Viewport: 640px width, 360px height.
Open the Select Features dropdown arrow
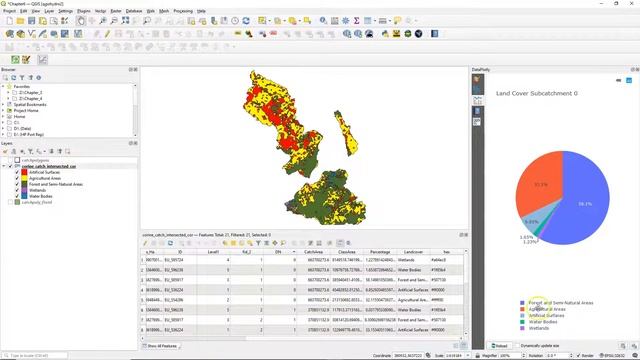pyautogui.click(x=269, y=21)
